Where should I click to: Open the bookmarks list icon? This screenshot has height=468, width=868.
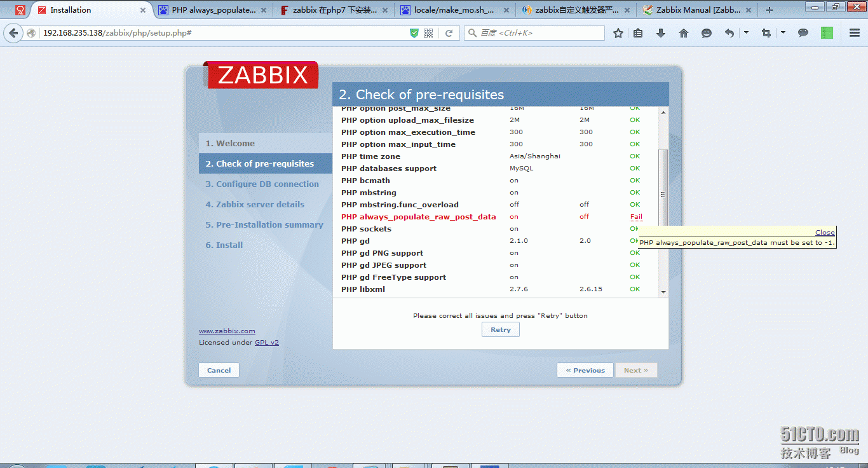coord(638,33)
